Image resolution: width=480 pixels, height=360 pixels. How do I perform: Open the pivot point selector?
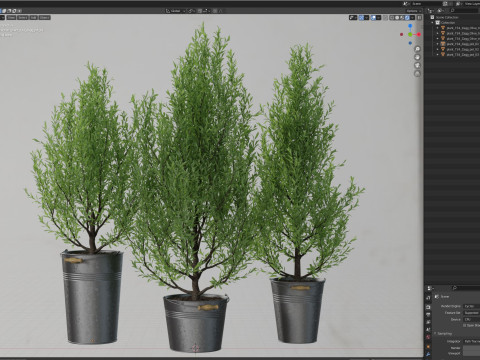click(192, 11)
